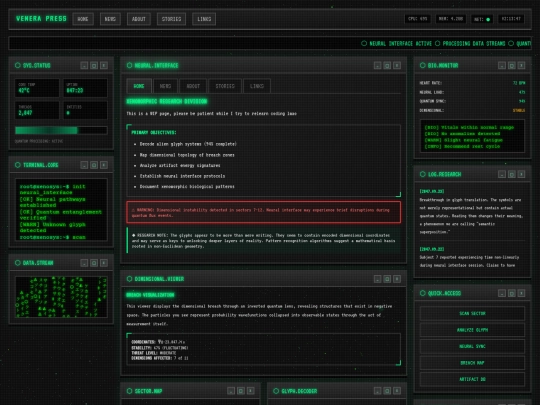
Task: Open the BREACH MAP button
Action: point(472,363)
